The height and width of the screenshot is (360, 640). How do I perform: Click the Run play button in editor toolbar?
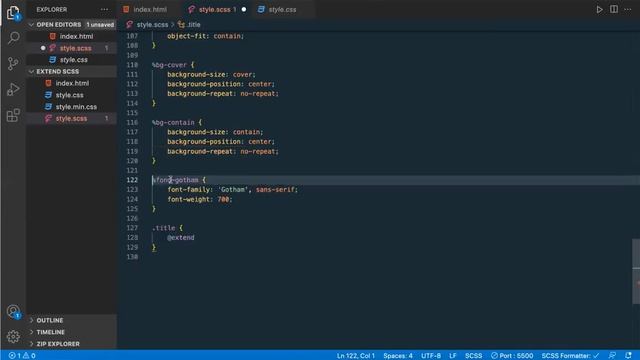[x=599, y=9]
